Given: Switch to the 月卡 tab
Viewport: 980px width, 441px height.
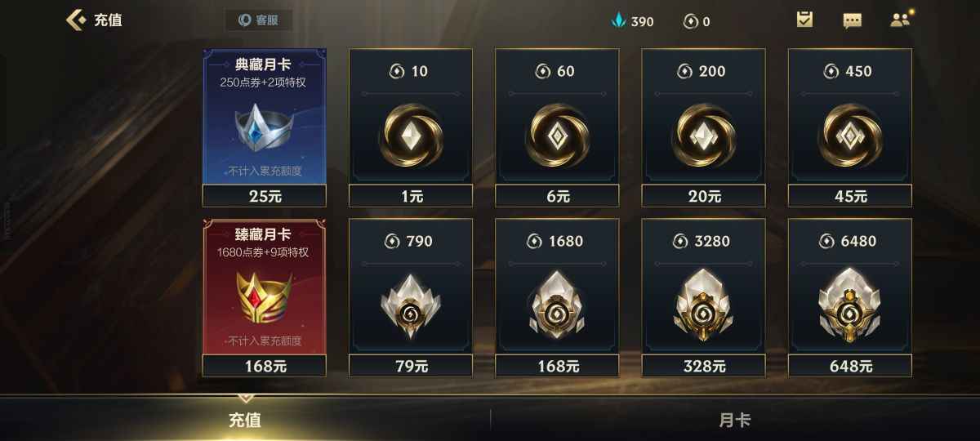Looking at the screenshot, I should click(x=735, y=420).
